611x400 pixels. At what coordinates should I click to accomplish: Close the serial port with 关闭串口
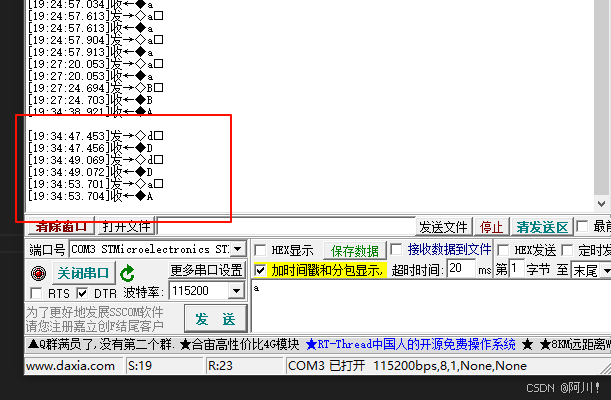click(x=83, y=273)
